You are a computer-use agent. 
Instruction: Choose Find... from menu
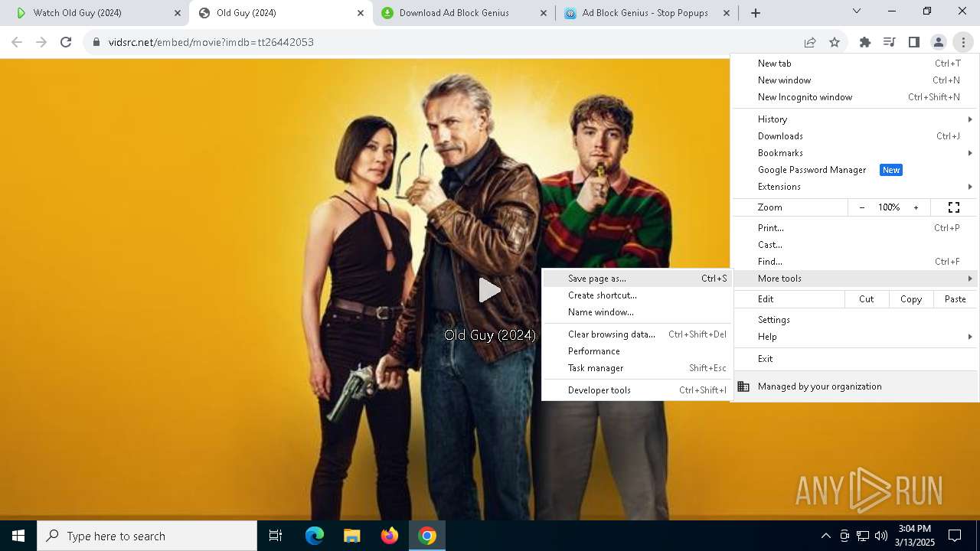856,262
